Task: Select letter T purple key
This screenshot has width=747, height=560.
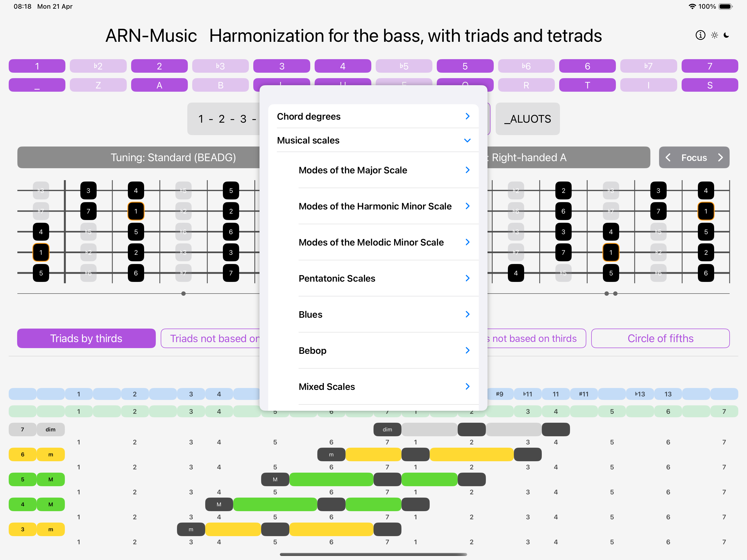Action: (x=587, y=85)
